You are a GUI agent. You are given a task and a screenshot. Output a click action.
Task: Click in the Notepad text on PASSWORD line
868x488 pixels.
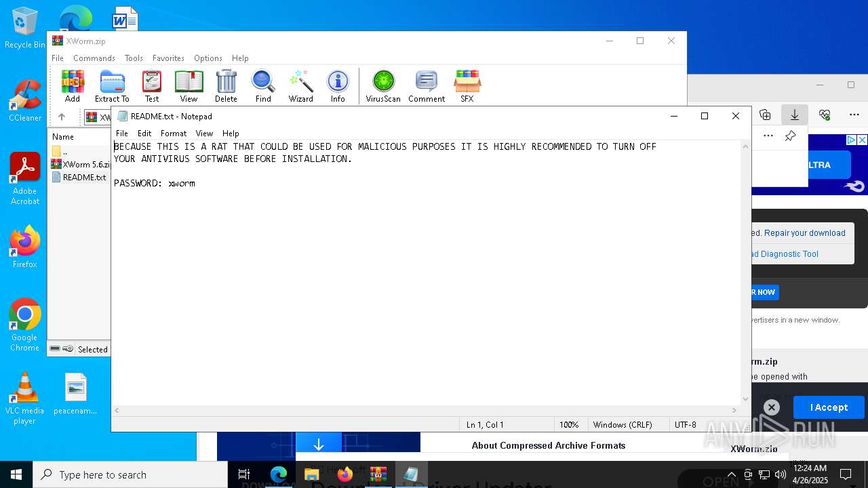(155, 184)
